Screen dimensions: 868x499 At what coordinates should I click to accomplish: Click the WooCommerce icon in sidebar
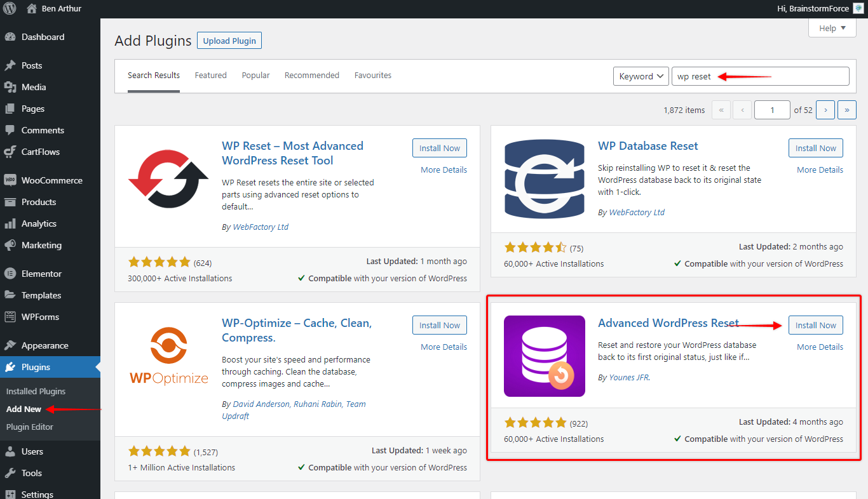(x=10, y=180)
